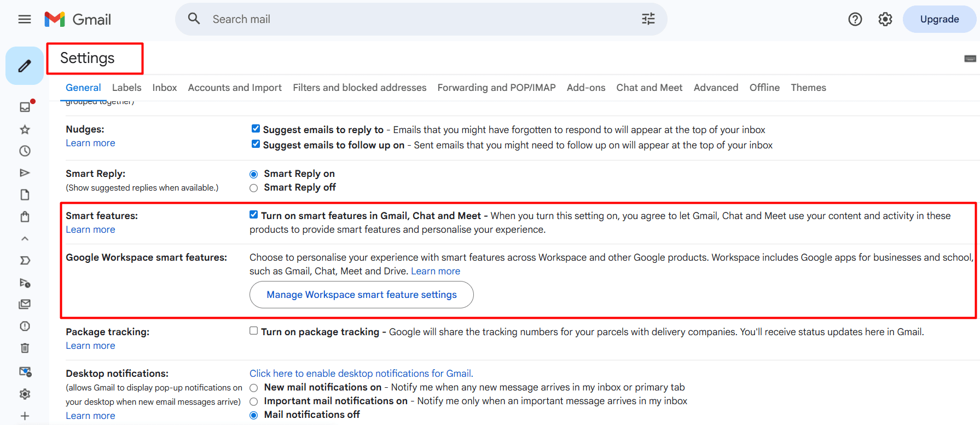Image resolution: width=980 pixels, height=425 pixels.
Task: Click the search magnifier icon
Action: pos(194,19)
